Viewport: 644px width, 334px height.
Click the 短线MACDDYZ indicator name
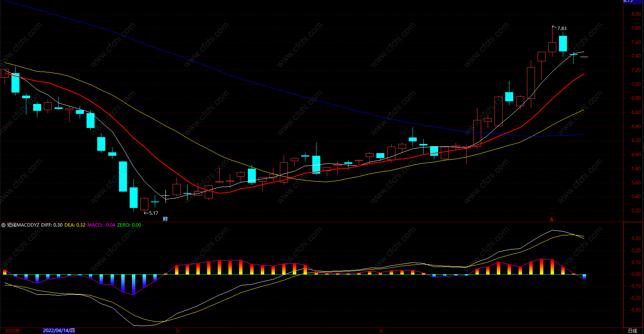pos(23,225)
